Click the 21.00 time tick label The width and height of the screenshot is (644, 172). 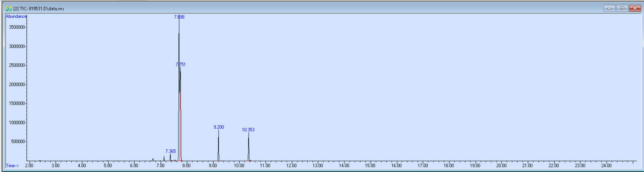click(x=528, y=166)
